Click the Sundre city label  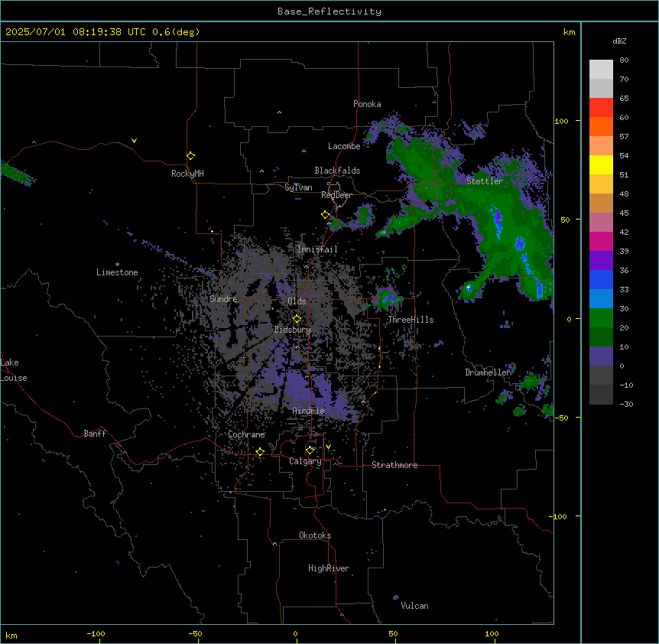click(x=223, y=299)
